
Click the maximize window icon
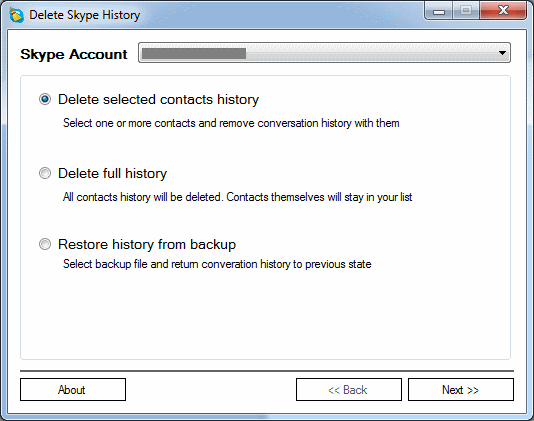click(x=466, y=11)
